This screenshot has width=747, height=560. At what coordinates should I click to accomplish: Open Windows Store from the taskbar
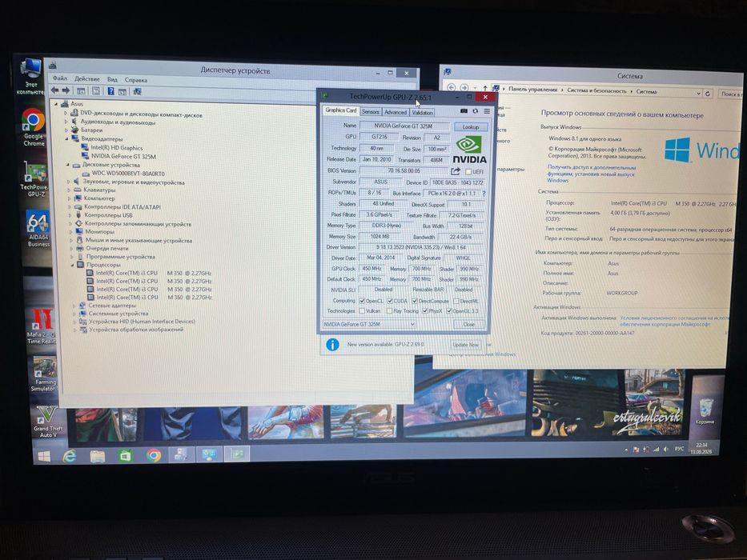125,456
